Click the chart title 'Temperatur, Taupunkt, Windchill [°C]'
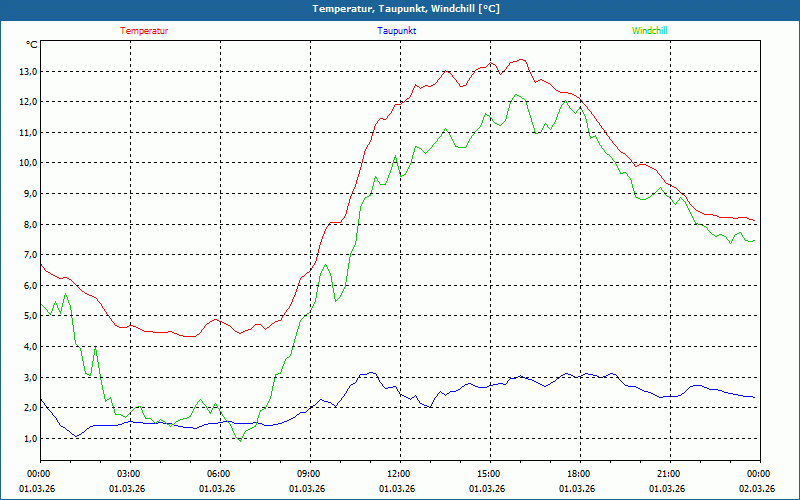The width and height of the screenshot is (800, 500). point(406,9)
